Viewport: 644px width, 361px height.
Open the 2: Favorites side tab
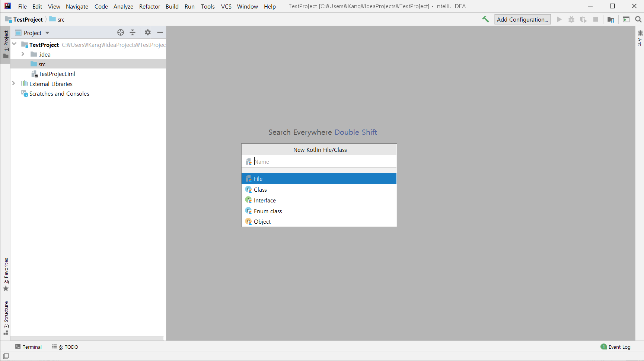pos(6,275)
